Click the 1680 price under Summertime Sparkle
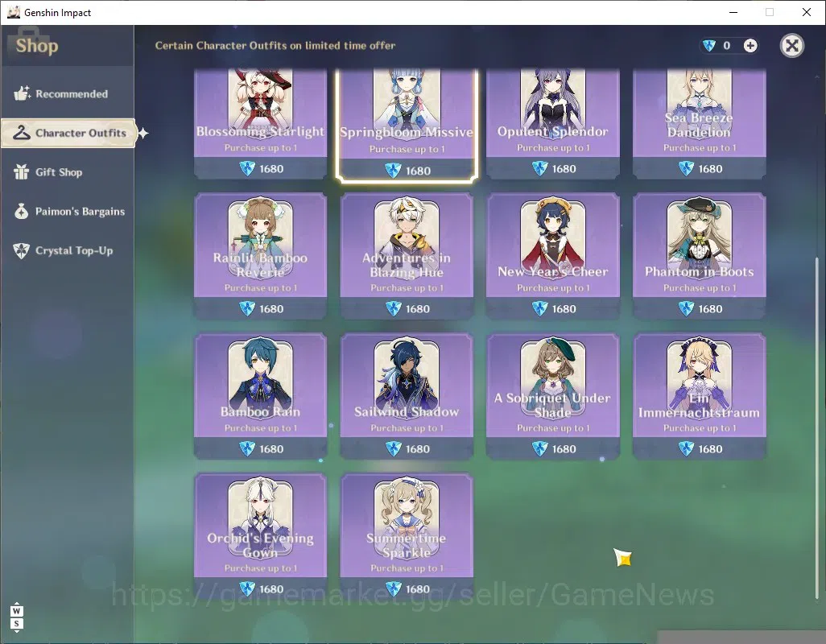826x644 pixels. tap(418, 589)
